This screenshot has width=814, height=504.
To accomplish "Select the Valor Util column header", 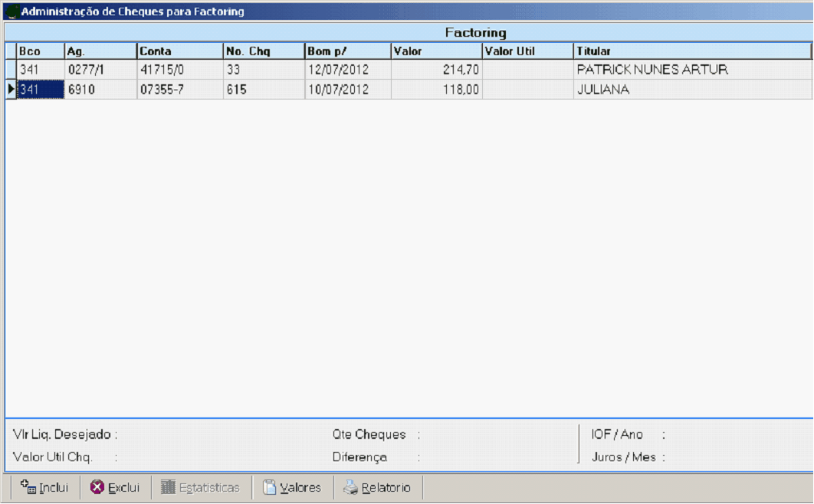I will (527, 51).
